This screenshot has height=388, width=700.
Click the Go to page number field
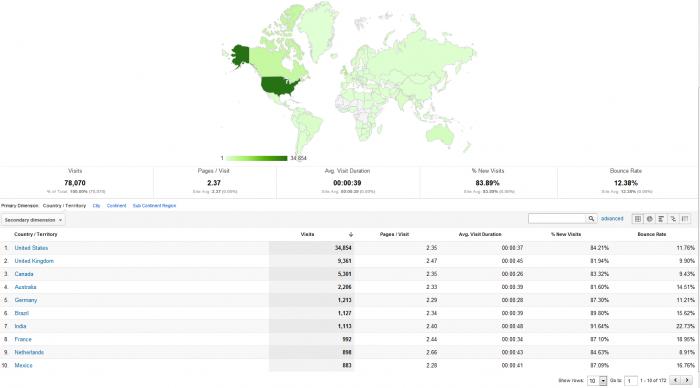pyautogui.click(x=630, y=380)
